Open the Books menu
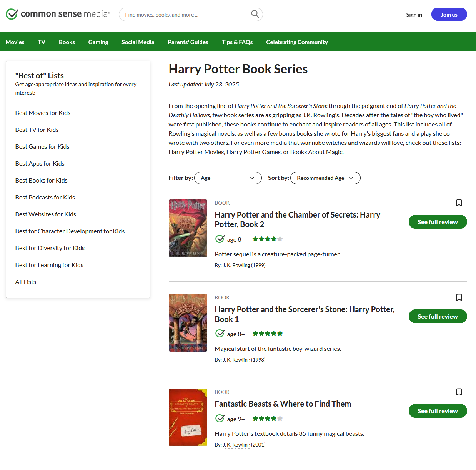This screenshot has width=476, height=470. pyautogui.click(x=67, y=42)
